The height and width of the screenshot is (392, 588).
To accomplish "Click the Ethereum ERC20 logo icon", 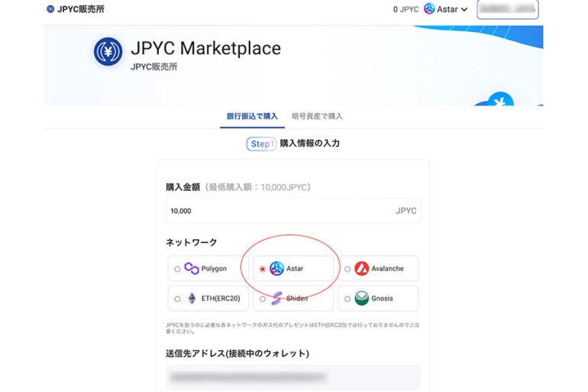I will pyautogui.click(x=192, y=299).
